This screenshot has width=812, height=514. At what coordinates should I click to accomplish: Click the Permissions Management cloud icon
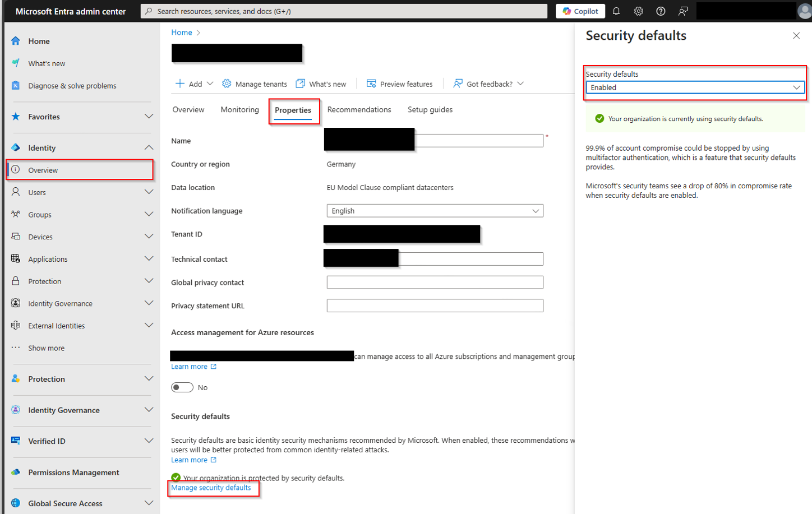(16, 472)
